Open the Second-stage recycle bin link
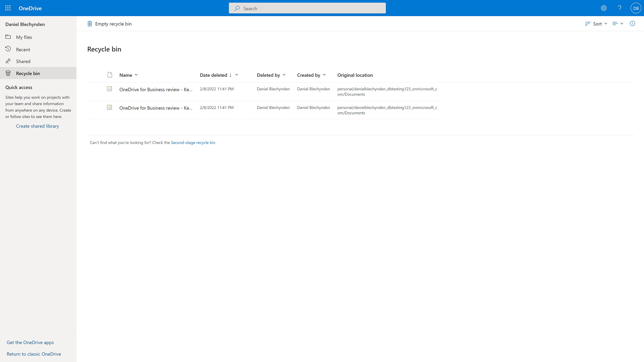Image resolution: width=644 pixels, height=362 pixels. [x=193, y=142]
